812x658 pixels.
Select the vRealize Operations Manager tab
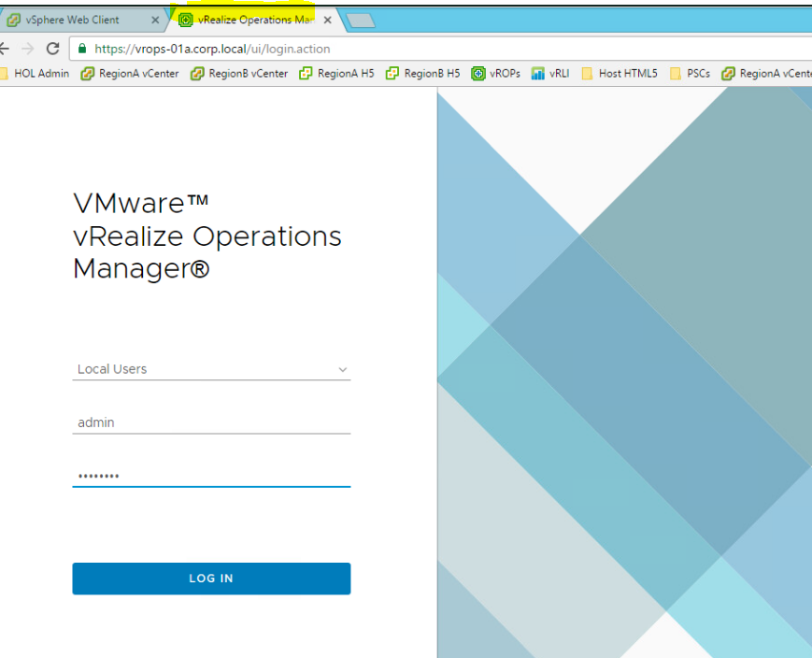(x=256, y=20)
